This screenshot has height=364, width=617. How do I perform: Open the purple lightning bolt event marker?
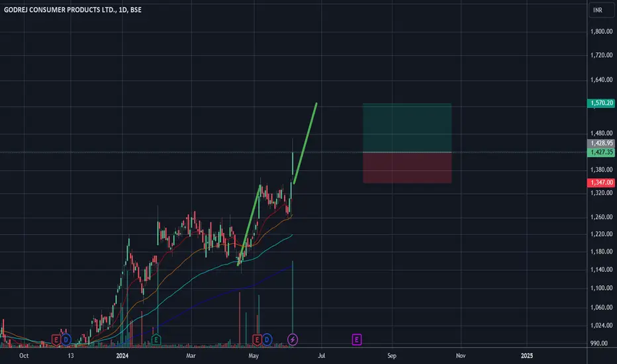click(x=293, y=340)
